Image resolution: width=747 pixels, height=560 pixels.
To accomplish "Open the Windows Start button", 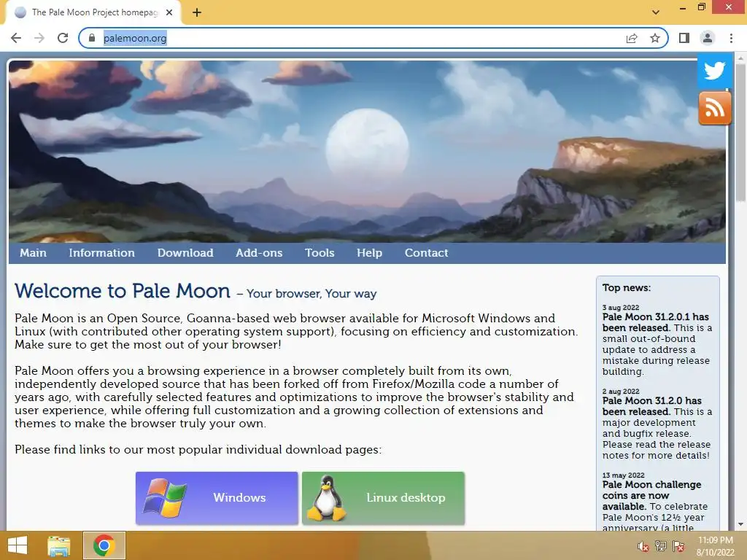I will (18, 545).
